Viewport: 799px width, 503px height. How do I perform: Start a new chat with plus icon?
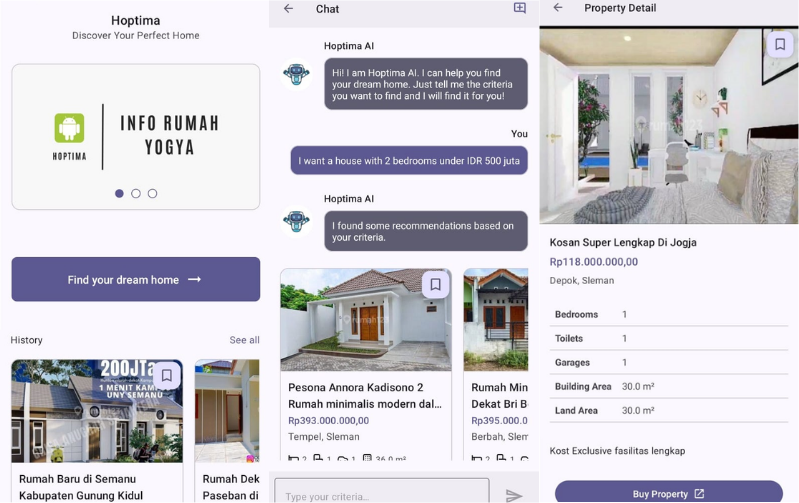pos(519,8)
